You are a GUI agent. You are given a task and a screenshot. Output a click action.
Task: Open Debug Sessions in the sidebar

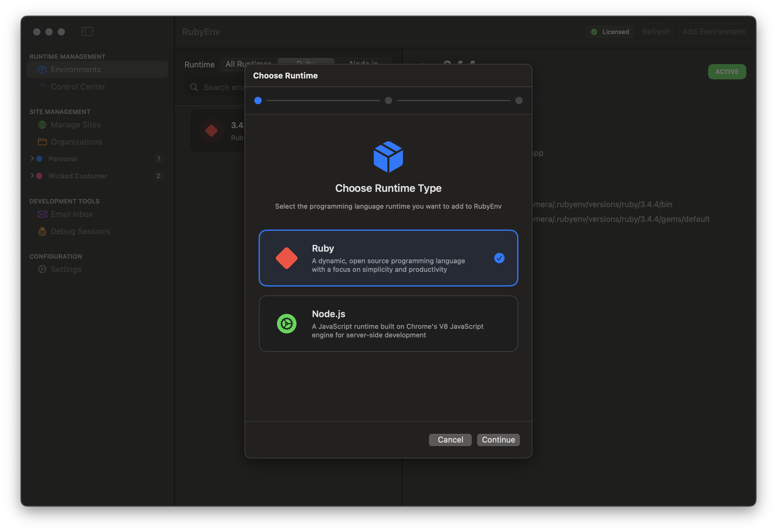[97, 231]
